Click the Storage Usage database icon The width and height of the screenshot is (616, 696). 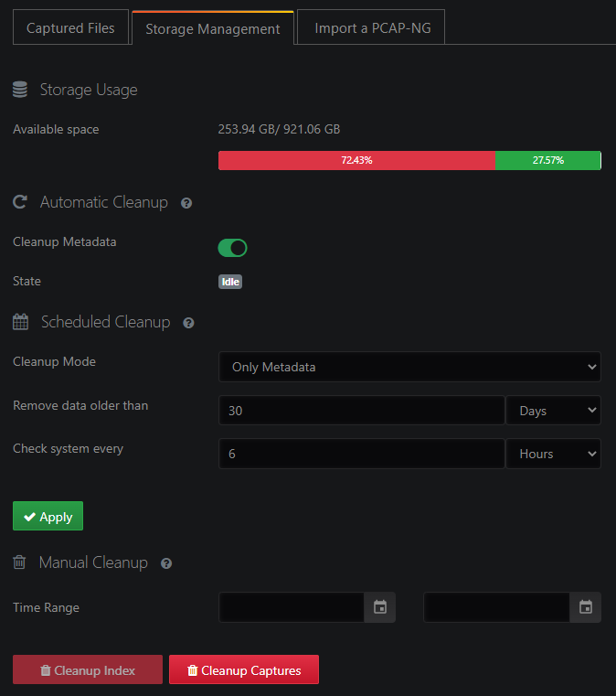(x=19, y=90)
